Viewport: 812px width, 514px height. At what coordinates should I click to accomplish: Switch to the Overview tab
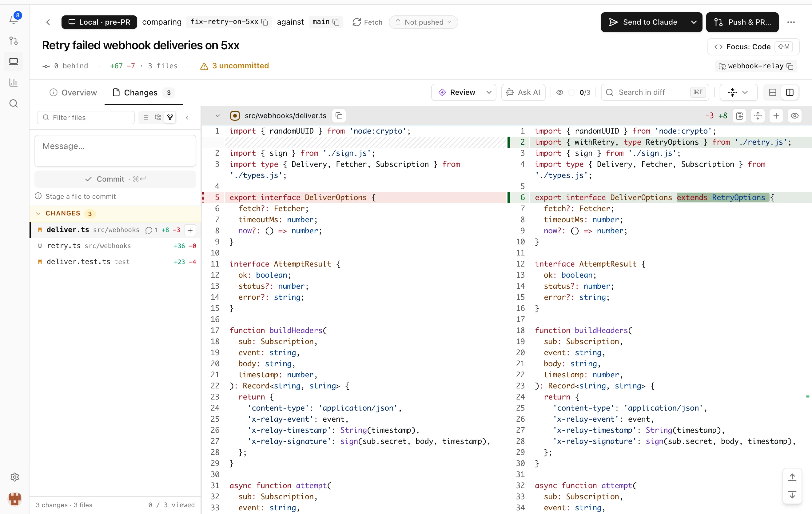click(x=73, y=92)
